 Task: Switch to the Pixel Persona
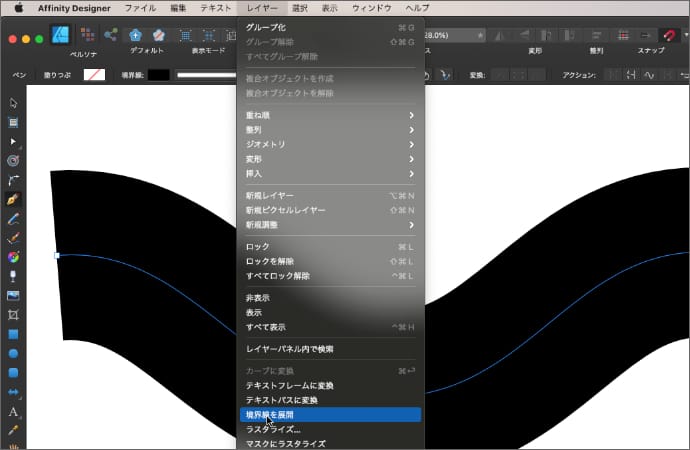click(x=87, y=36)
